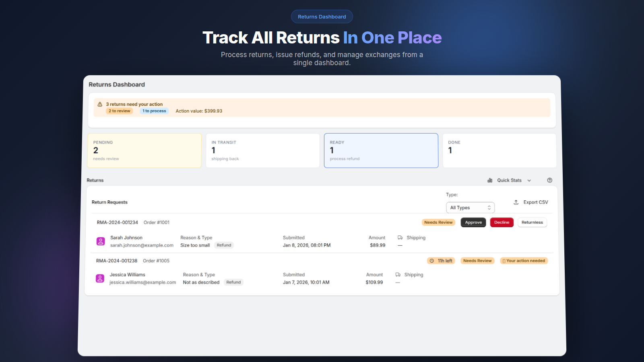The image size is (644, 362).
Task: Select the Returns Dashboard pill at the top
Action: pyautogui.click(x=322, y=16)
